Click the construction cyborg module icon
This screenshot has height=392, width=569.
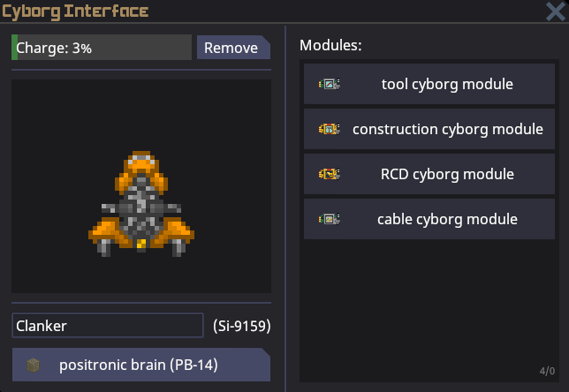point(329,129)
